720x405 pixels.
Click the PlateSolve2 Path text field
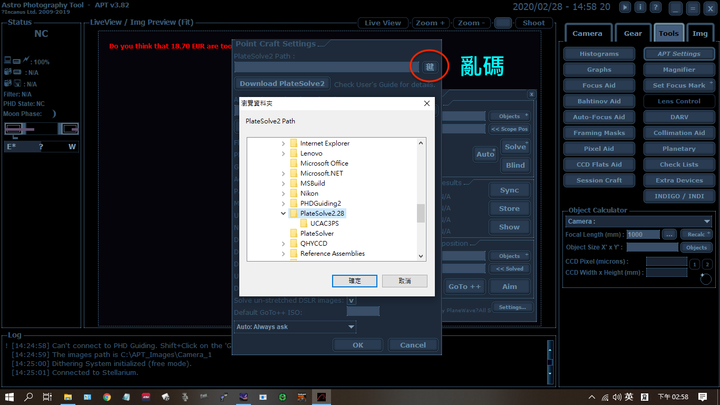[326, 67]
